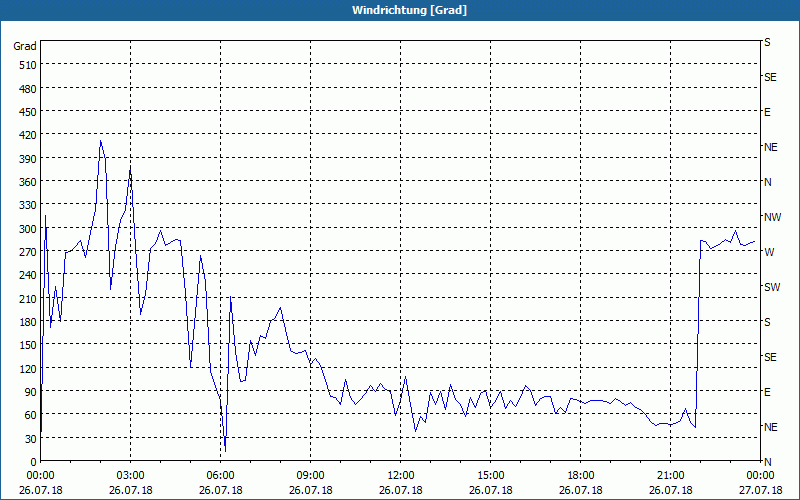Click the 90 degree axis label
The image size is (800, 500).
tap(31, 392)
